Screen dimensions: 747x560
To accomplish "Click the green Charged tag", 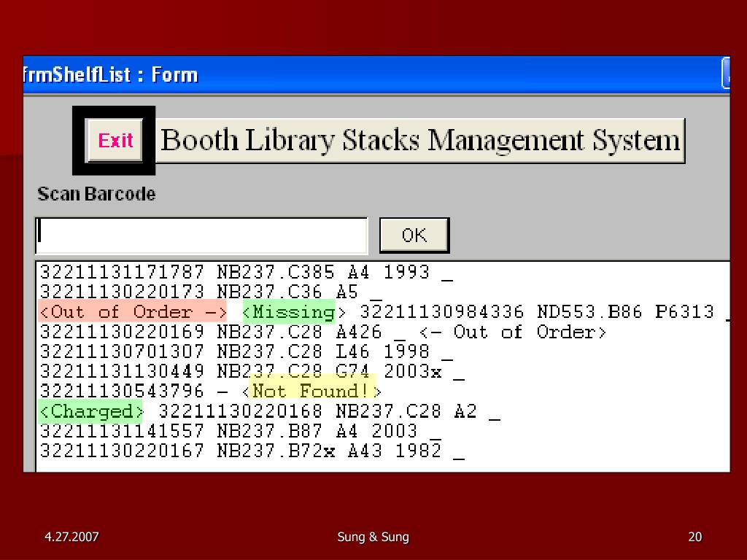I will [x=90, y=411].
